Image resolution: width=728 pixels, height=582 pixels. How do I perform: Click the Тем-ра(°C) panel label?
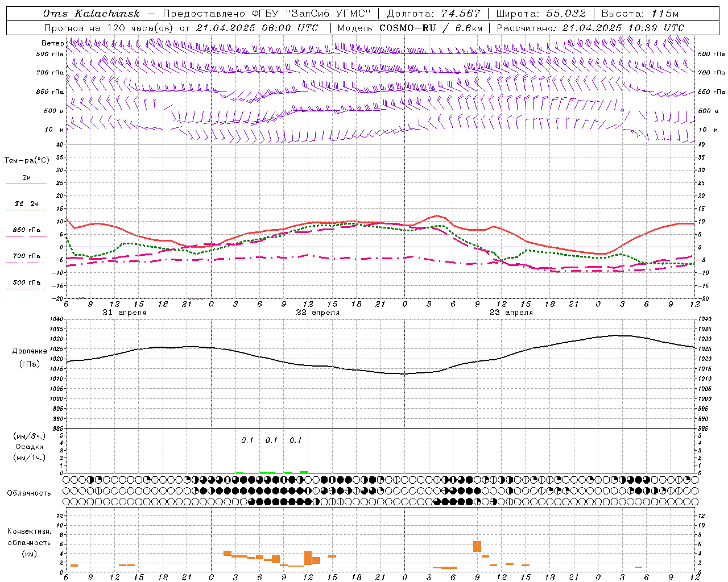coord(27,161)
